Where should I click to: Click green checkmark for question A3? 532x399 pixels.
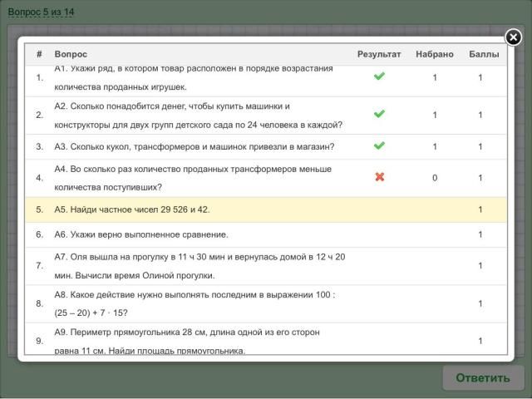pyautogui.click(x=379, y=146)
